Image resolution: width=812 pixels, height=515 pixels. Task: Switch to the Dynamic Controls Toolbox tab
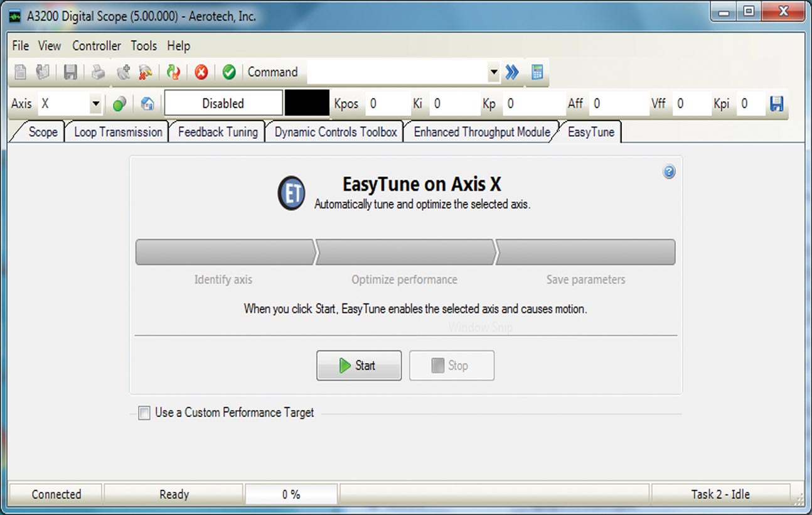click(336, 132)
